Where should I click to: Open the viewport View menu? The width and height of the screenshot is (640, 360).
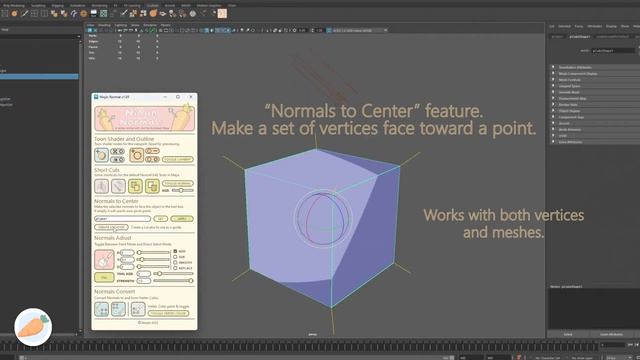[x=91, y=25]
